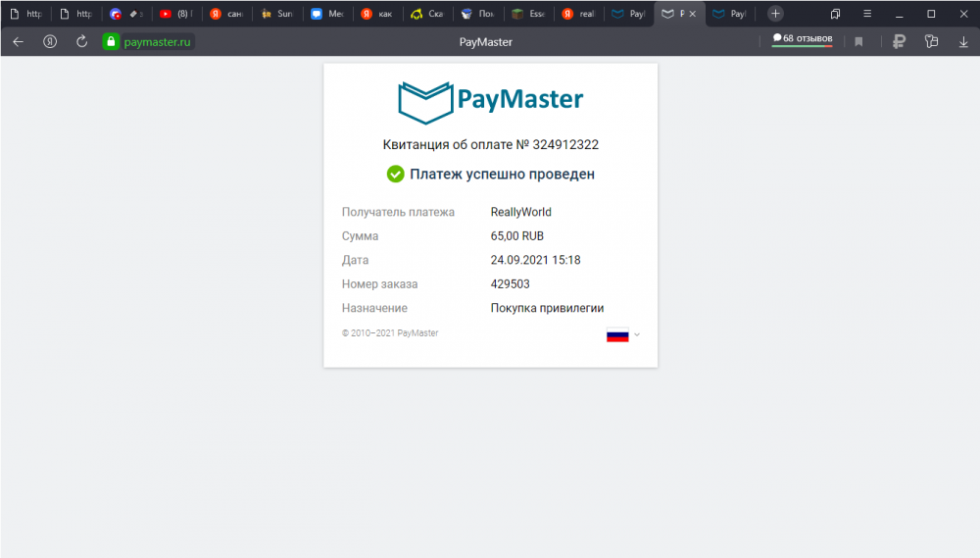Switch to the YouTube (8) tab
980x558 pixels.
pyautogui.click(x=176, y=14)
